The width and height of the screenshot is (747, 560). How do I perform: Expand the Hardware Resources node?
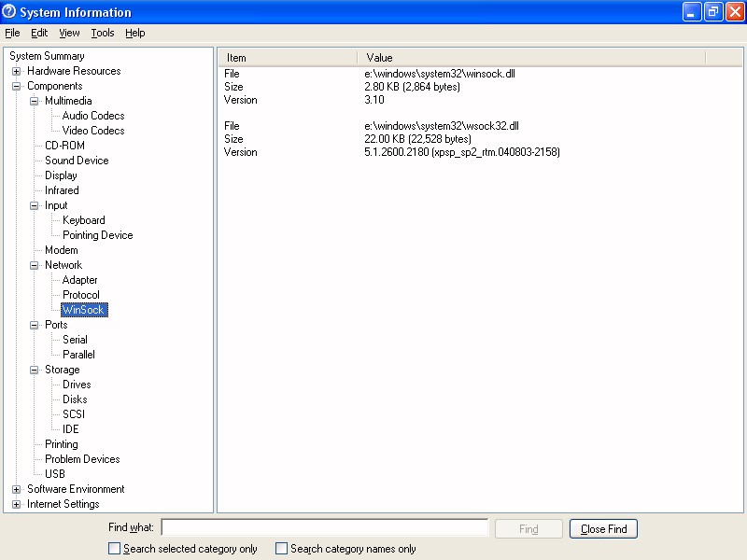16,71
